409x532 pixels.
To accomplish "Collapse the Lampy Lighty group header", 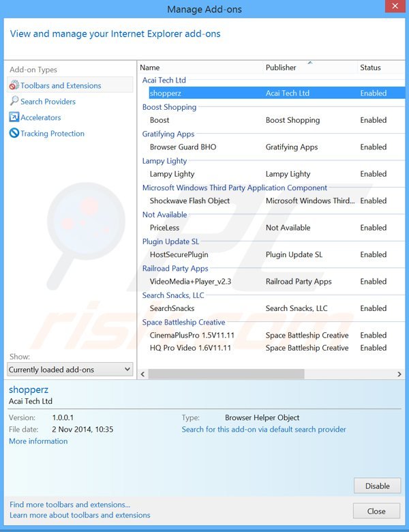I will point(164,161).
